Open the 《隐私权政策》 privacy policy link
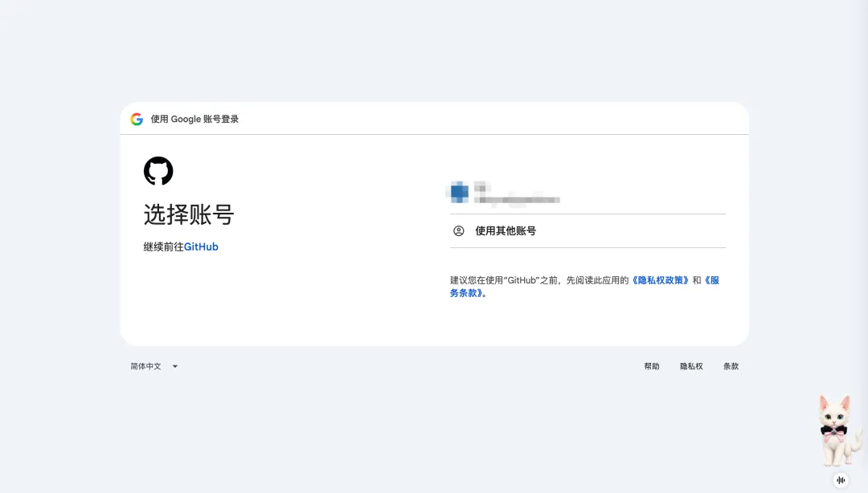The width and height of the screenshot is (868, 493). [660, 280]
